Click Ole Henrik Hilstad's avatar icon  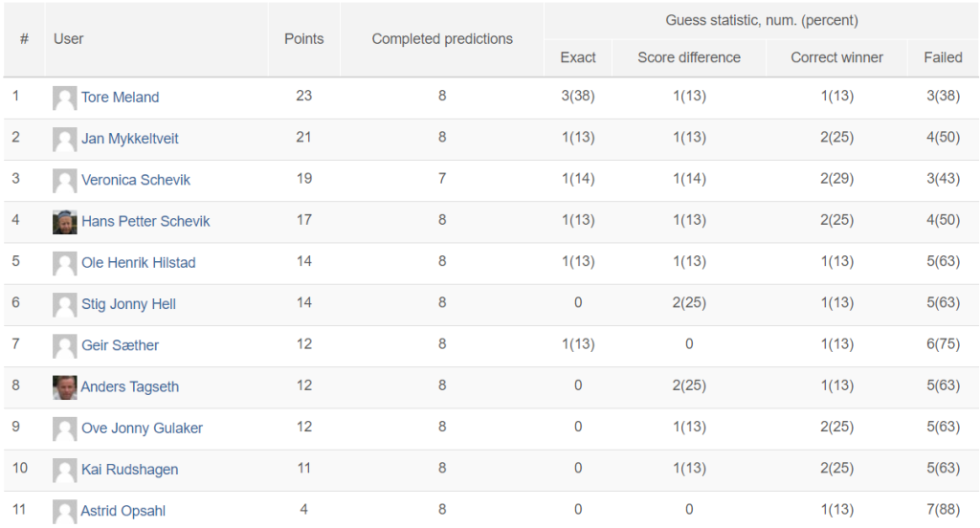click(64, 264)
